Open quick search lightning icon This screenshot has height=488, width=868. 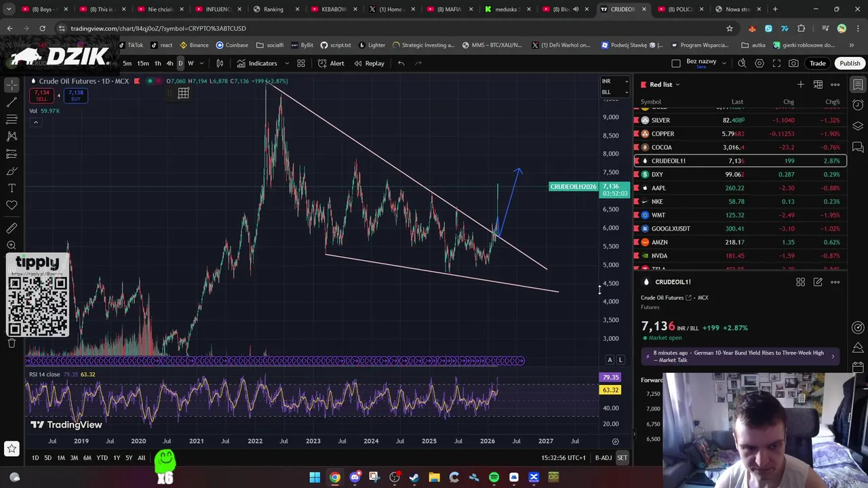pyautogui.click(x=742, y=63)
